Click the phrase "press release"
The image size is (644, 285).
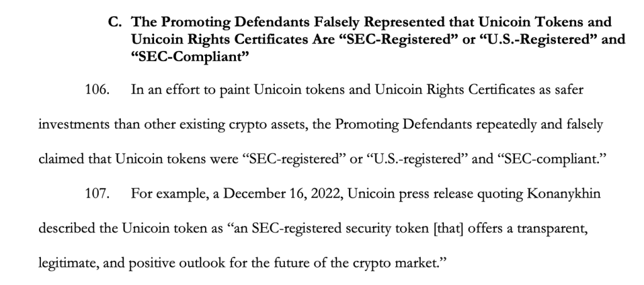coord(412,193)
